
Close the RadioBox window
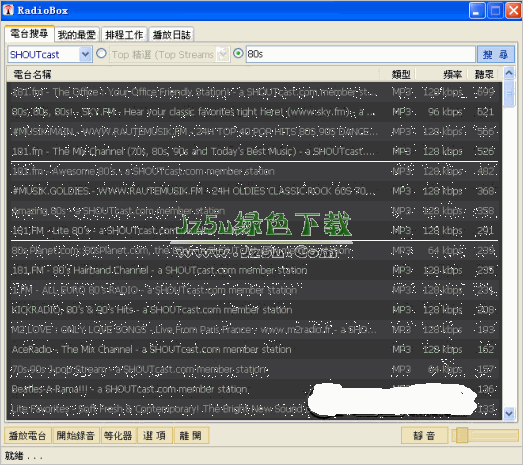coord(513,10)
